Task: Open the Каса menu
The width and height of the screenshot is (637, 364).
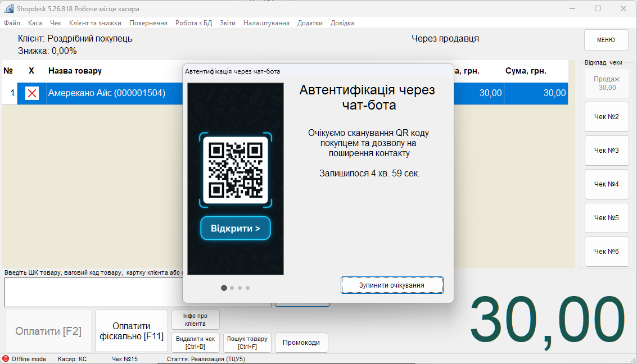Action: coord(35,23)
